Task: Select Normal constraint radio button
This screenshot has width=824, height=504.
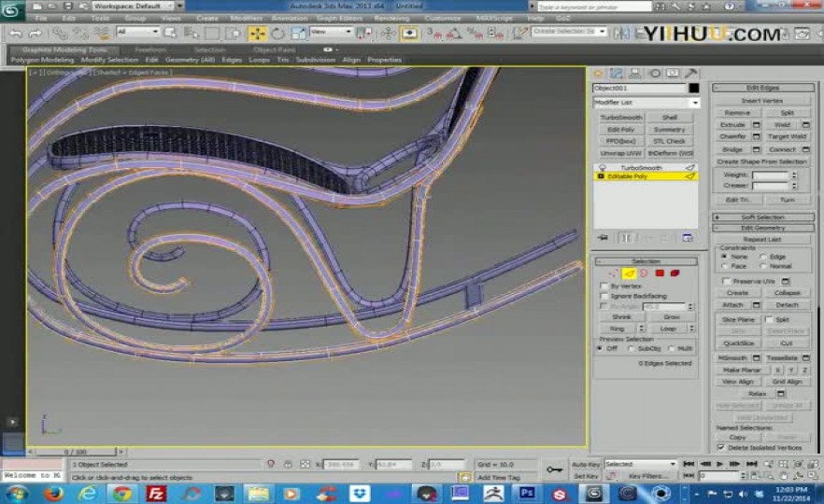Action: point(762,266)
